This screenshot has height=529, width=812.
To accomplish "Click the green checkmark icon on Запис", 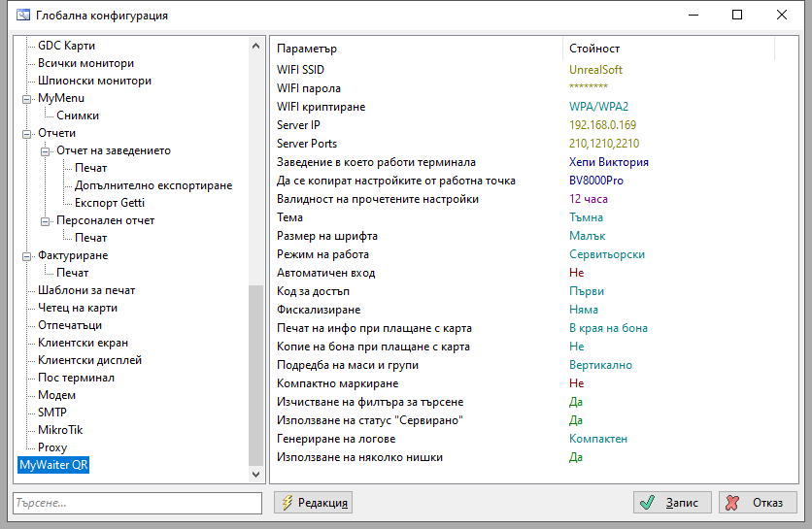I will tap(646, 503).
